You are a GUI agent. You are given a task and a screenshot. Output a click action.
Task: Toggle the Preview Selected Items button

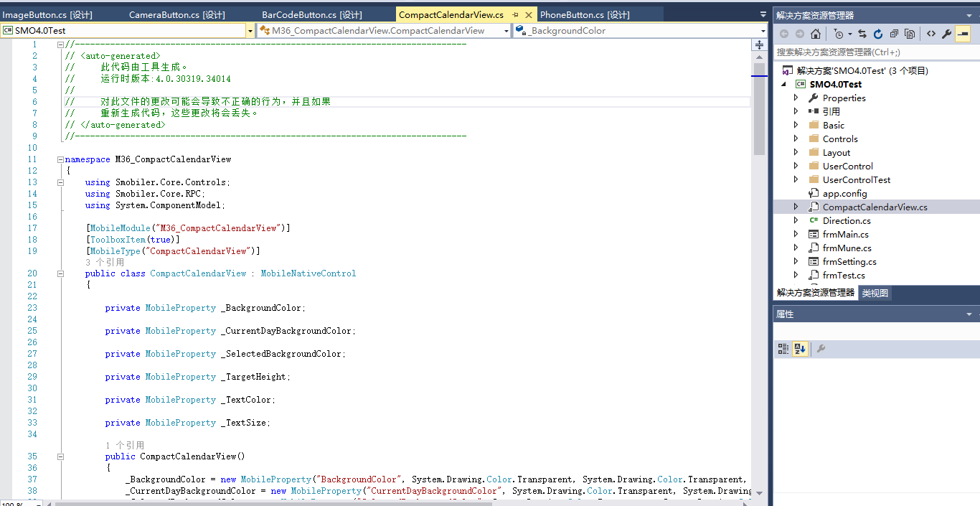963,34
